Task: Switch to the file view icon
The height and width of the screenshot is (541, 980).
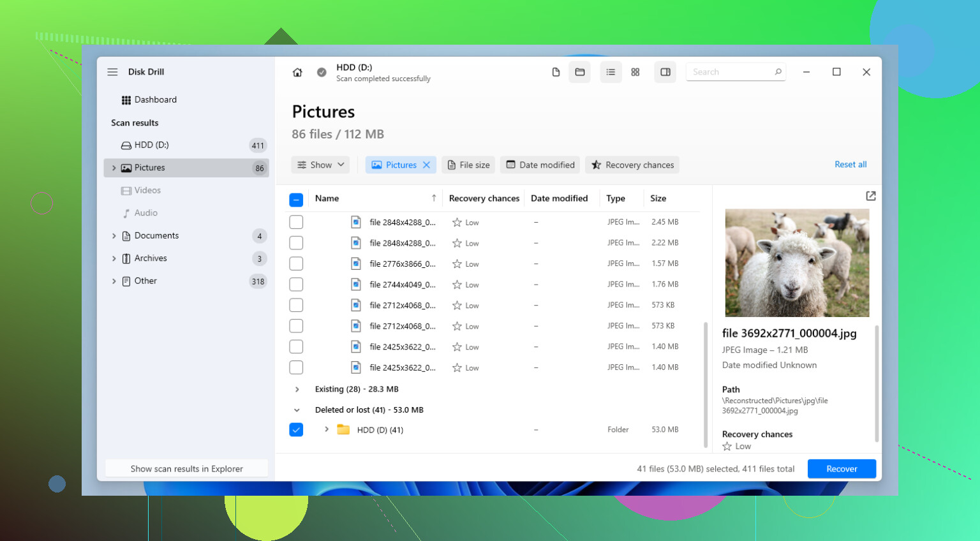Action: click(x=556, y=72)
